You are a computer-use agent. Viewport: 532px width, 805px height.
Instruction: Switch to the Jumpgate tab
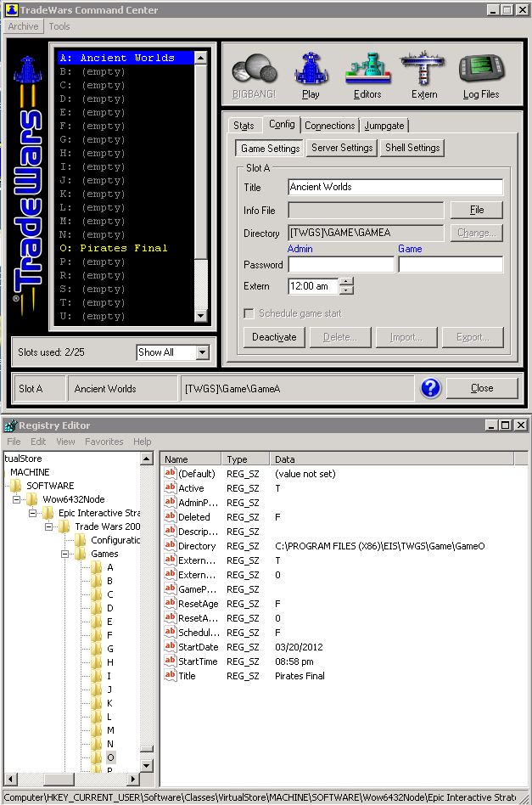[384, 126]
